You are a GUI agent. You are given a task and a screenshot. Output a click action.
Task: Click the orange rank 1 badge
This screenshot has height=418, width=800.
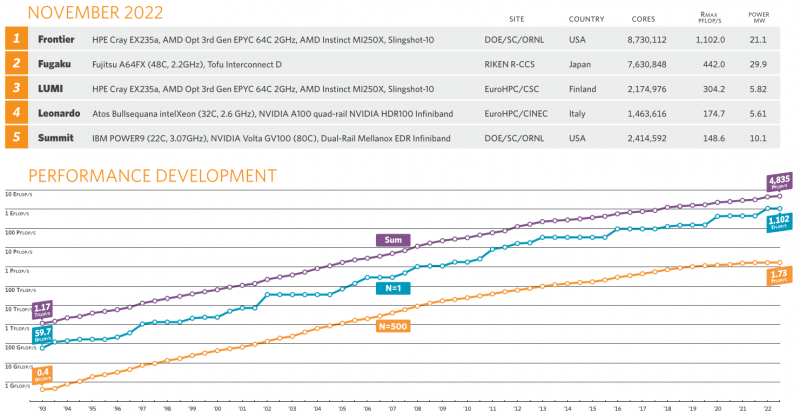(x=15, y=40)
